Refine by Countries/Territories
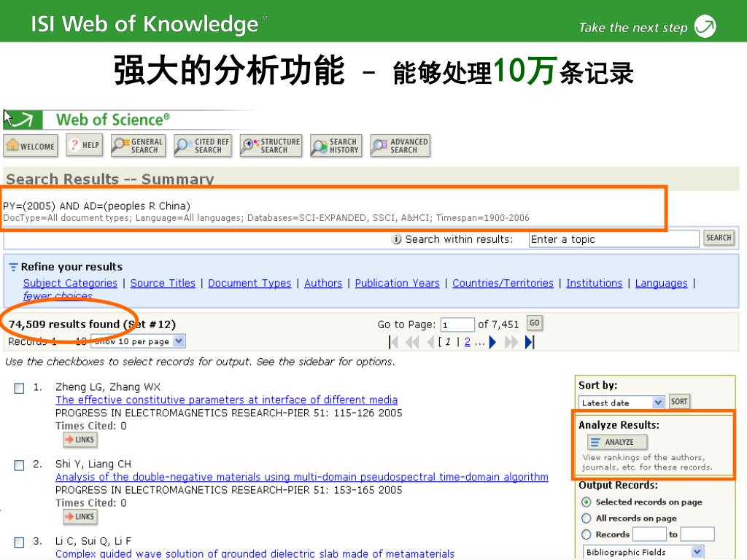Image resolution: width=747 pixels, height=560 pixels. (503, 283)
